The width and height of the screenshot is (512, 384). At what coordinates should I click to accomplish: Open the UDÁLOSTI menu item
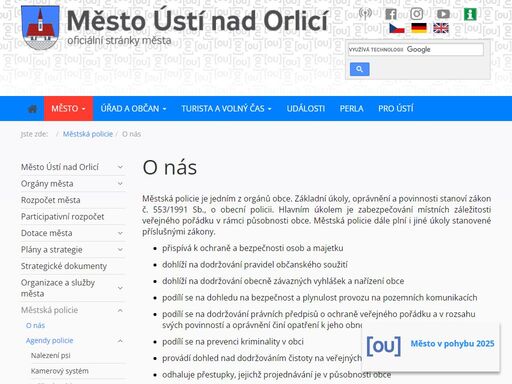point(306,109)
